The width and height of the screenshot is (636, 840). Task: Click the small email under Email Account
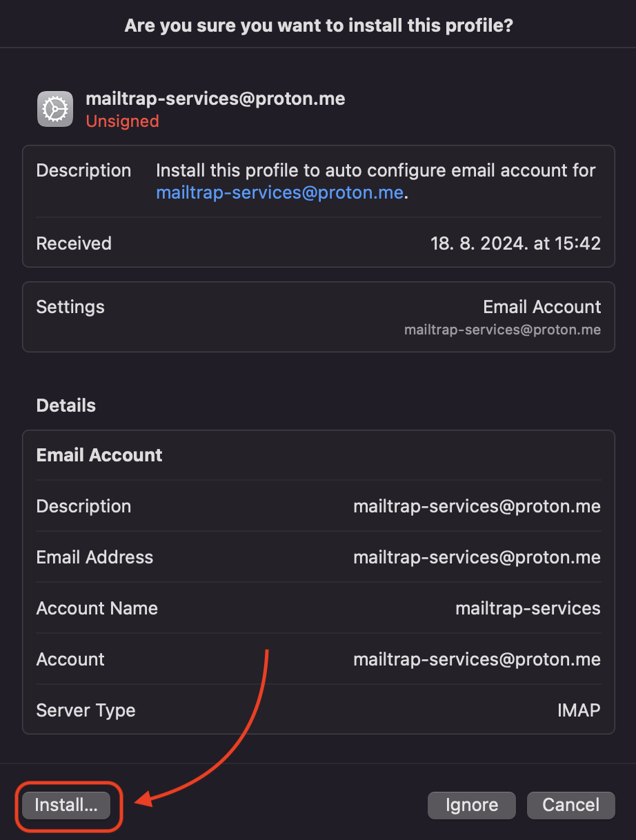(x=502, y=330)
